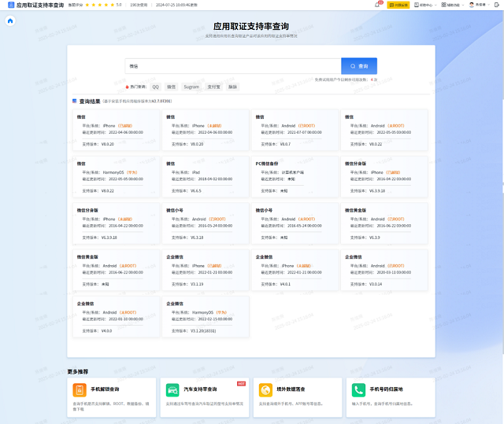Click the green 手机号码归属地 phone icon
Screen dimensions: 504x424
(359, 390)
